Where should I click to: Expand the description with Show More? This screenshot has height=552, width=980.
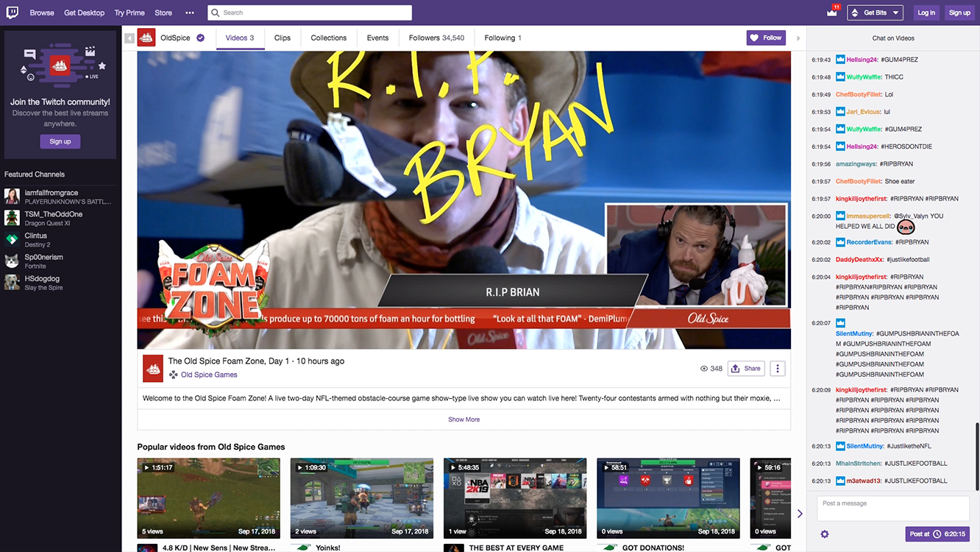(464, 420)
